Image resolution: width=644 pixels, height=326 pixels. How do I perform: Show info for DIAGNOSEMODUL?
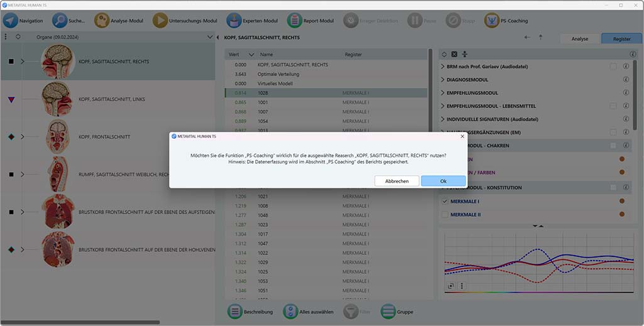(x=626, y=79)
